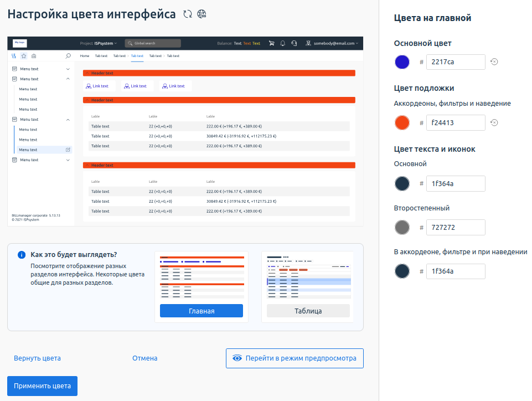This screenshot has height=401, width=532.
Task: Click the notification bell icon in the preview
Action: click(x=283, y=43)
